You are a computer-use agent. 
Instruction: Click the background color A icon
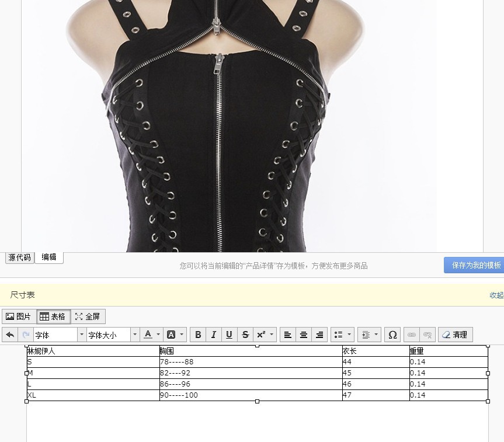tap(171, 335)
